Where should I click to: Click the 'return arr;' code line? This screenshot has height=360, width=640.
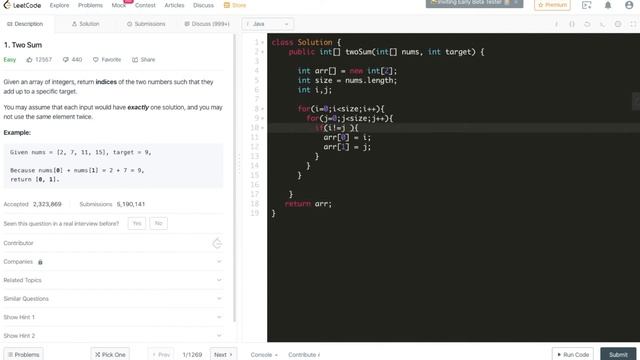308,204
